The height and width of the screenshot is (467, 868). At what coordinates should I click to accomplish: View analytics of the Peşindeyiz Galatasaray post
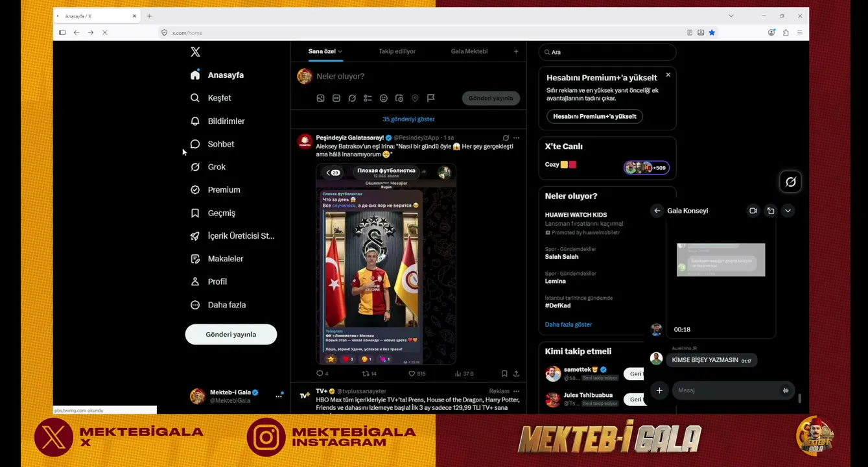(464, 374)
